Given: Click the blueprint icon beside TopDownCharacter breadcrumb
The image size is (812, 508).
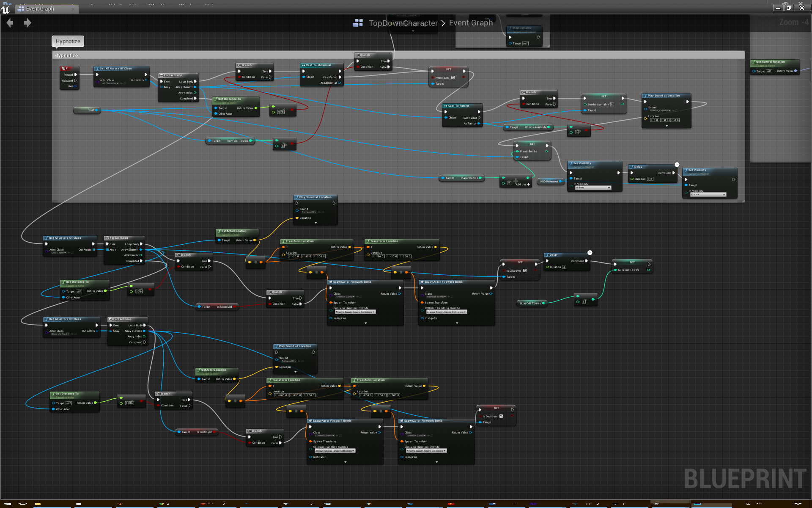Looking at the screenshot, I should pos(358,23).
